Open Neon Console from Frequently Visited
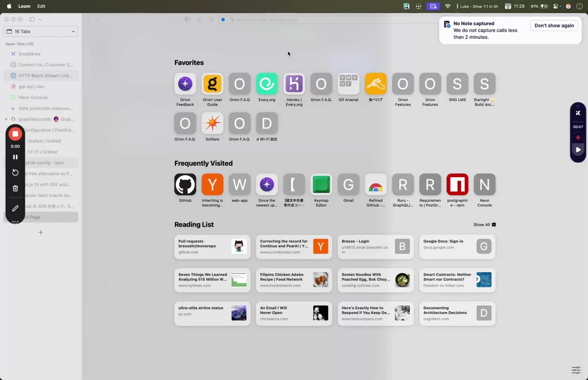Image resolution: width=588 pixels, height=380 pixels. (x=485, y=191)
